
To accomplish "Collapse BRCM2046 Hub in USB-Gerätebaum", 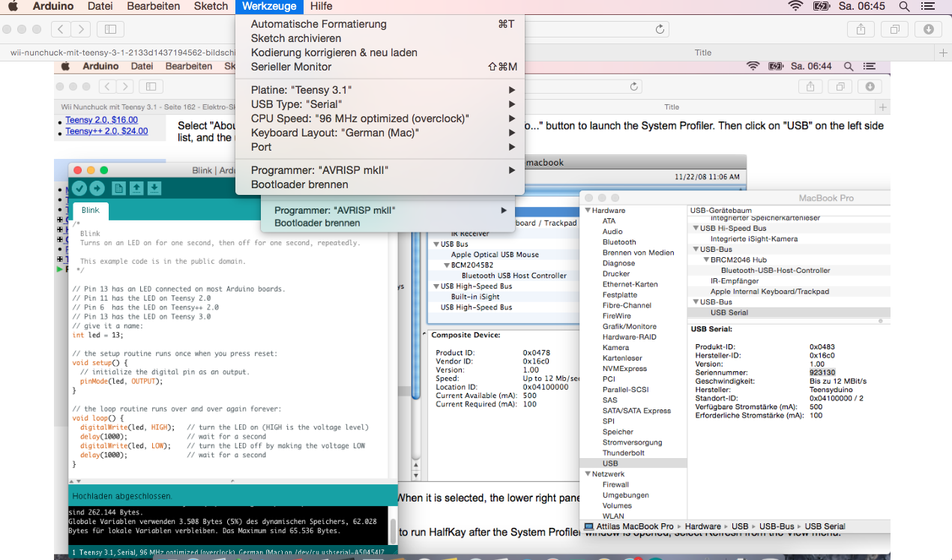I will tap(705, 260).
